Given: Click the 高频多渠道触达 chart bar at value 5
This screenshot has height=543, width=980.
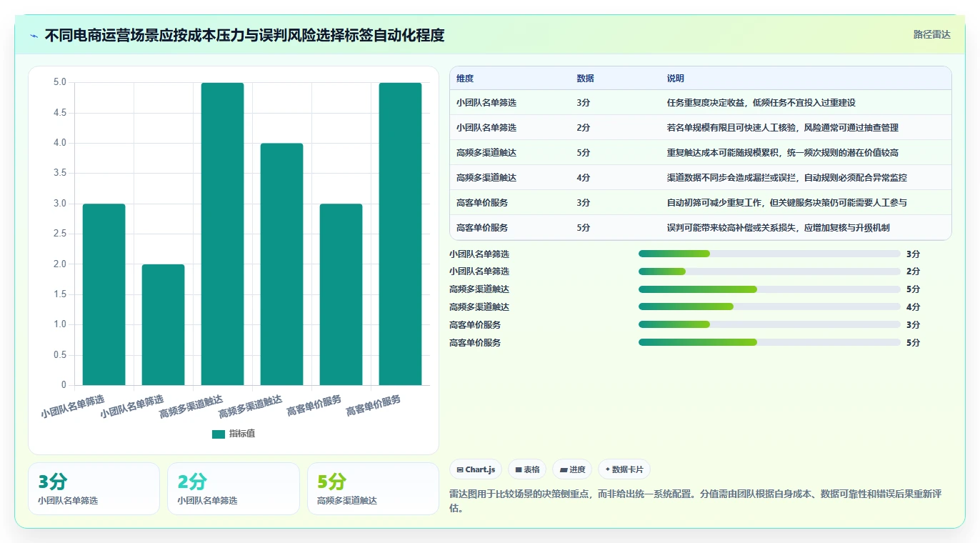Looking at the screenshot, I should [x=223, y=234].
